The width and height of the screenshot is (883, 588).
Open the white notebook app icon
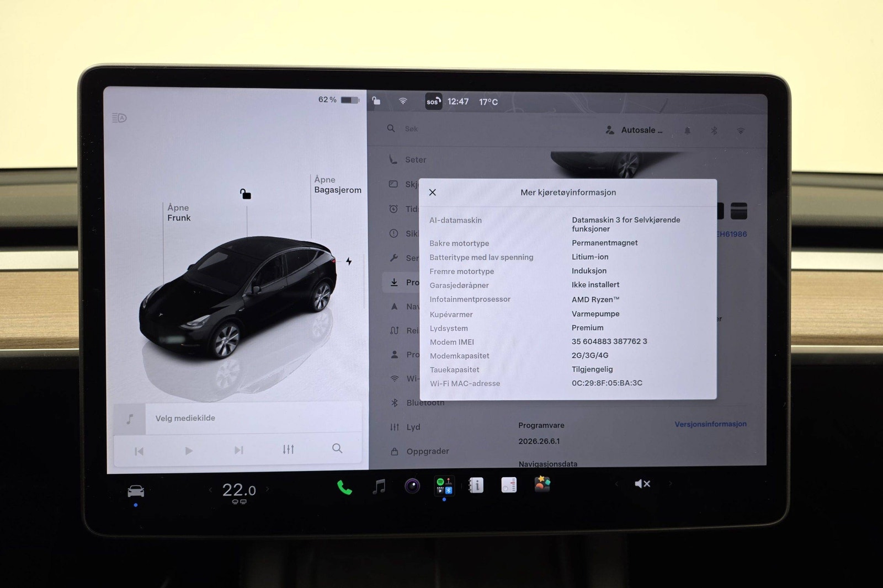(509, 485)
